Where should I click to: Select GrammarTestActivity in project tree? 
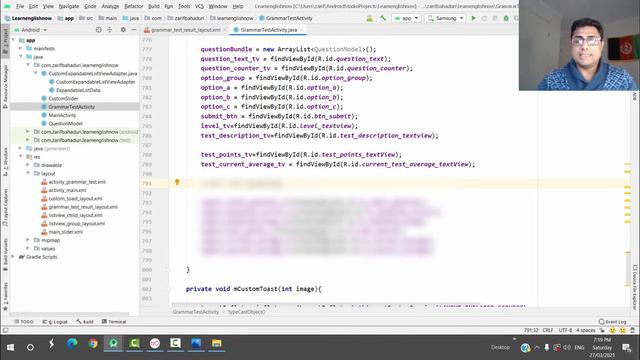coord(71,107)
